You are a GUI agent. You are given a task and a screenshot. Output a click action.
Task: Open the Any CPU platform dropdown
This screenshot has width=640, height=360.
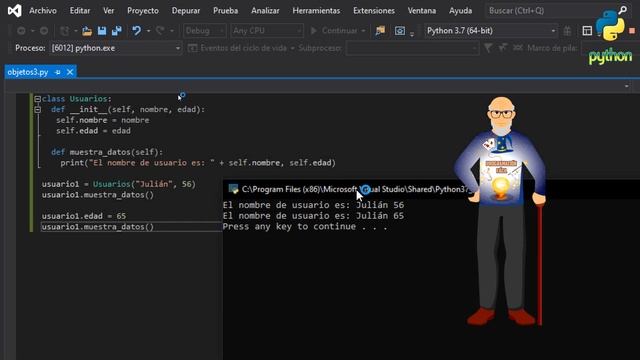[x=267, y=31]
